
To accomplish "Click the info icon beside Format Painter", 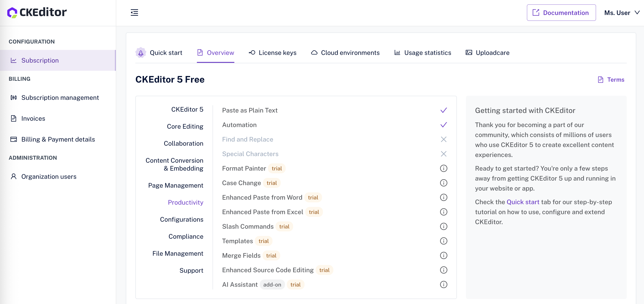I will pyautogui.click(x=443, y=168).
